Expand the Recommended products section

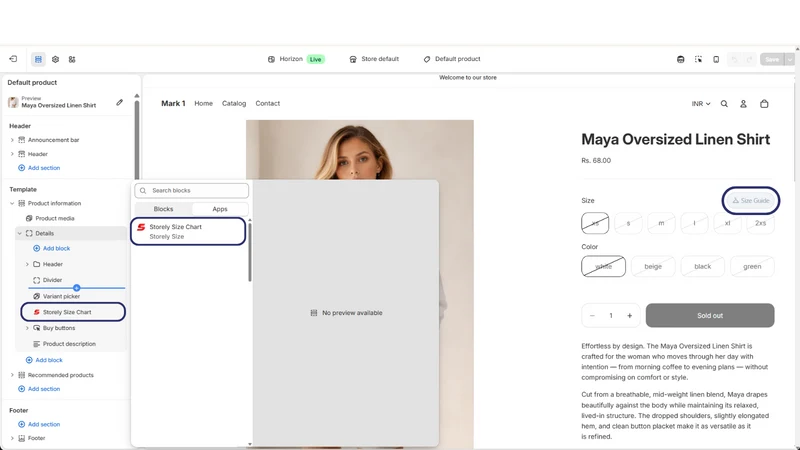click(12, 375)
